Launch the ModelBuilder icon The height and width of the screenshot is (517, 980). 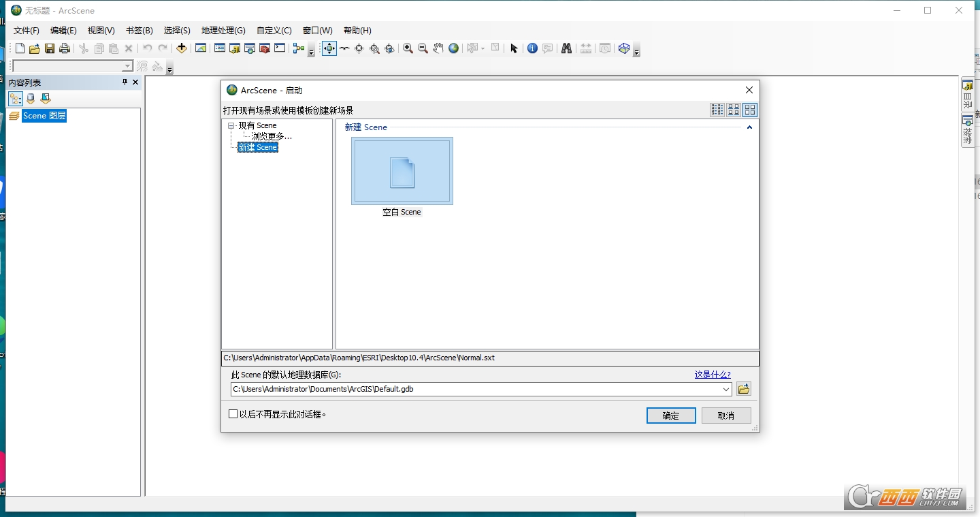(298, 48)
